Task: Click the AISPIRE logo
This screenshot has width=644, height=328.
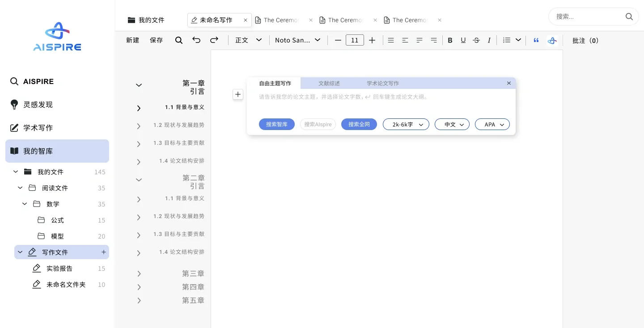Action: coord(57,37)
